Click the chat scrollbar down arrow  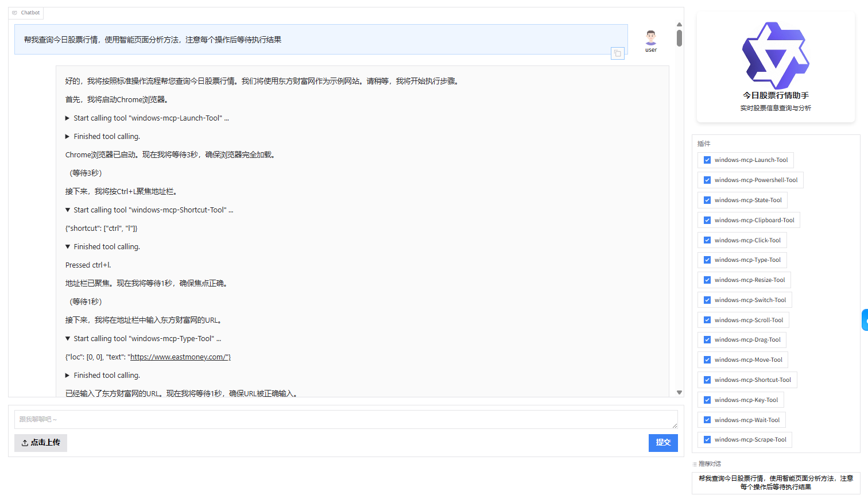pos(679,393)
